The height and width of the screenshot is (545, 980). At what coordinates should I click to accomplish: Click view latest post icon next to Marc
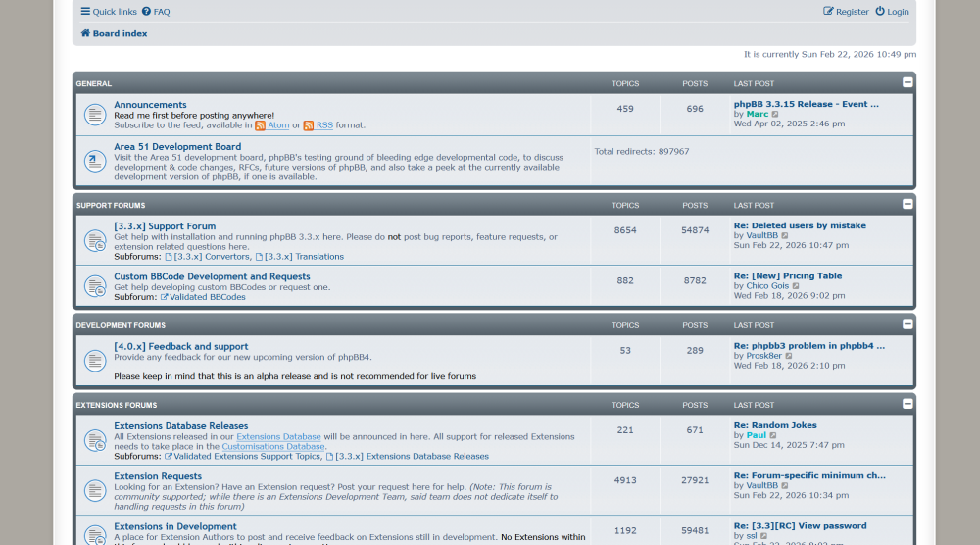775,115
